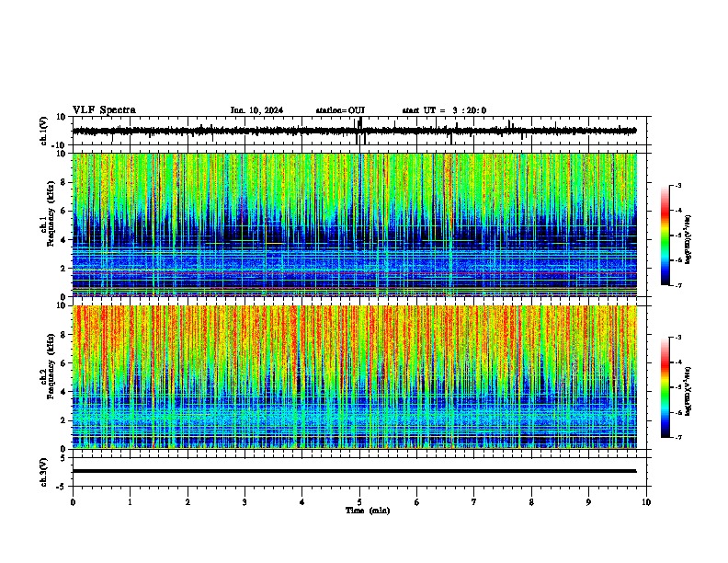Click the ch.1 colorbar "log(PSD)" label
Image resolution: width=728 pixels, height=563 pixels.
pyautogui.click(x=688, y=239)
